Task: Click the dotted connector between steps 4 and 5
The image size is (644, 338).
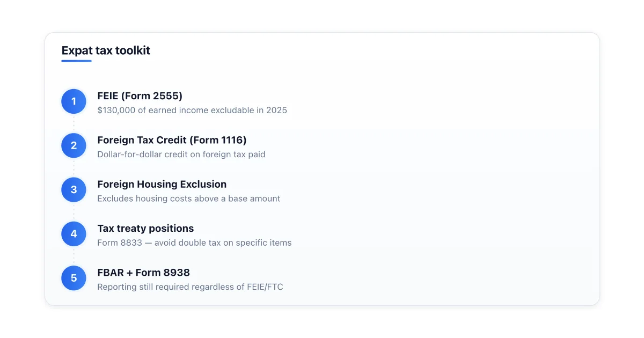Action: coord(74,256)
